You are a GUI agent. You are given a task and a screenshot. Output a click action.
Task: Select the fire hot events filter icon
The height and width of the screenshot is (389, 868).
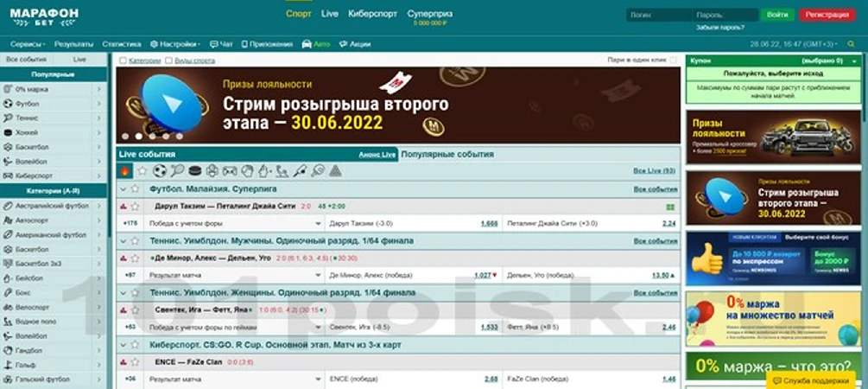click(125, 171)
